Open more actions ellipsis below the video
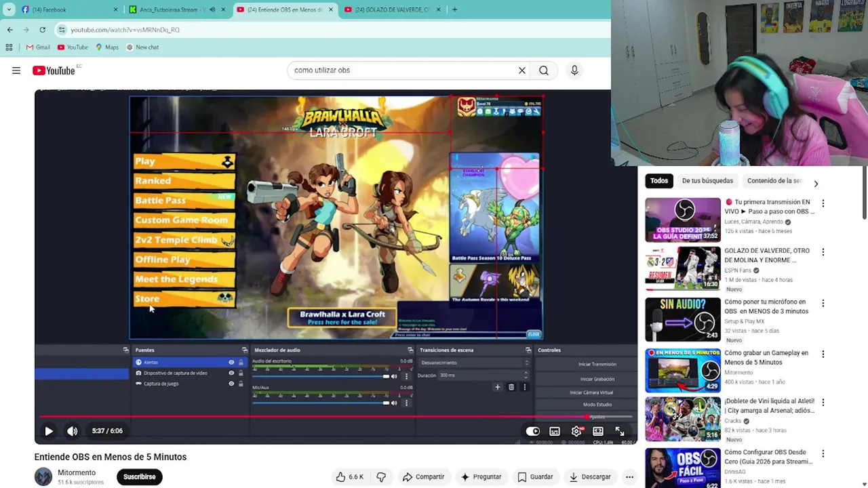 (x=629, y=476)
